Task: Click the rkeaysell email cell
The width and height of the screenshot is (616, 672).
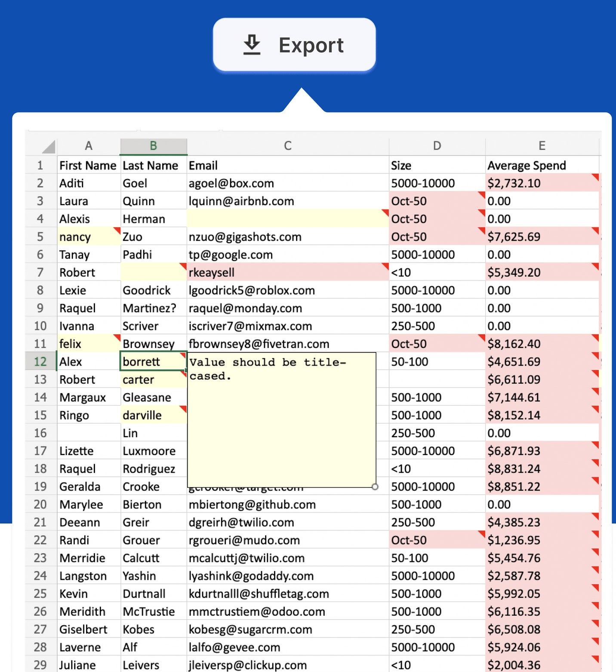Action: click(x=288, y=272)
